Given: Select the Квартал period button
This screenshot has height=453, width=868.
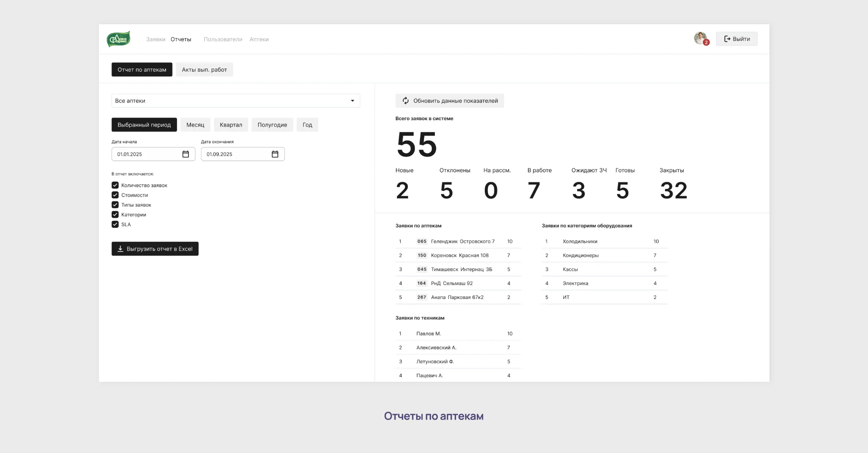Looking at the screenshot, I should (231, 125).
